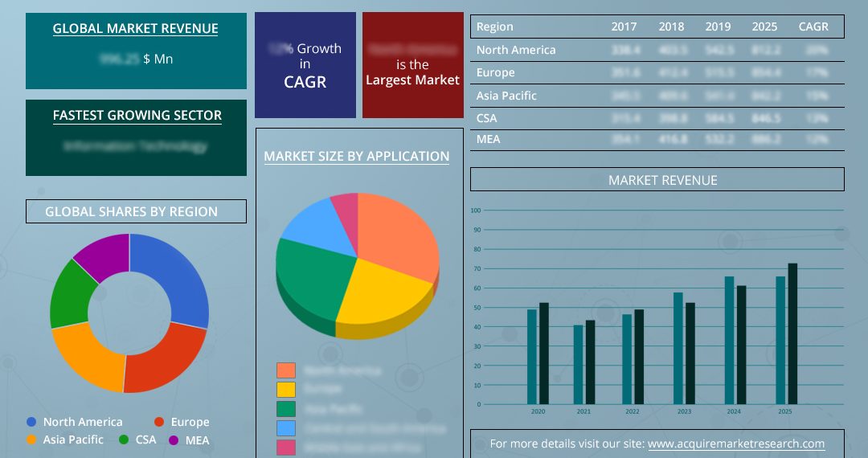Click the Region column header
Image resolution: width=868 pixels, height=458 pixels.
tap(495, 27)
